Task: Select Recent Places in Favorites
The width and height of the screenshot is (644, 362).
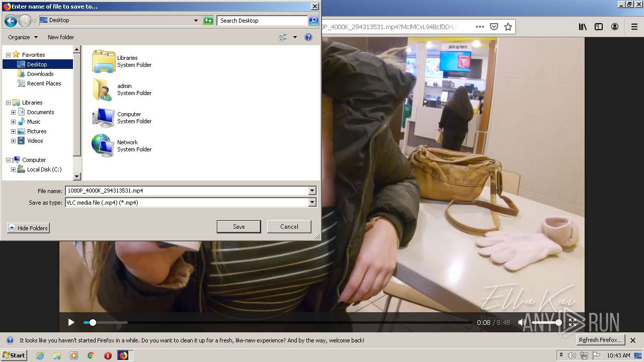Action: tap(44, 83)
